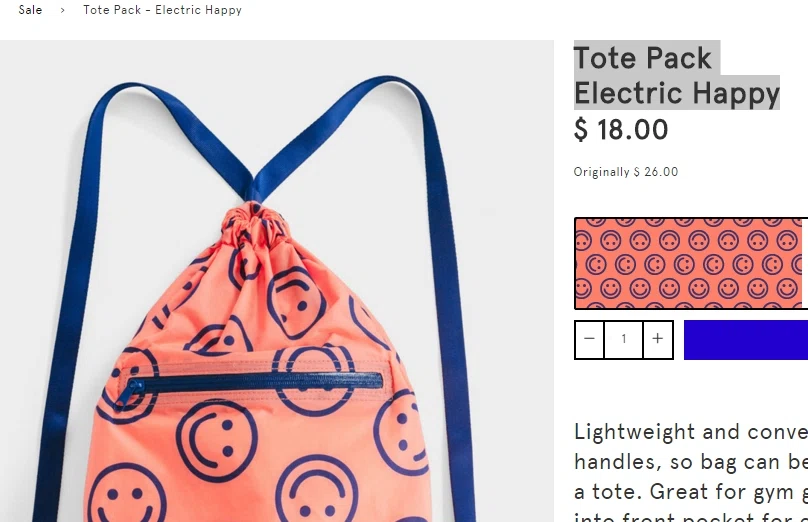Click the $ 18.00 sale price
Viewport: 808px width, 522px height.
tap(621, 129)
